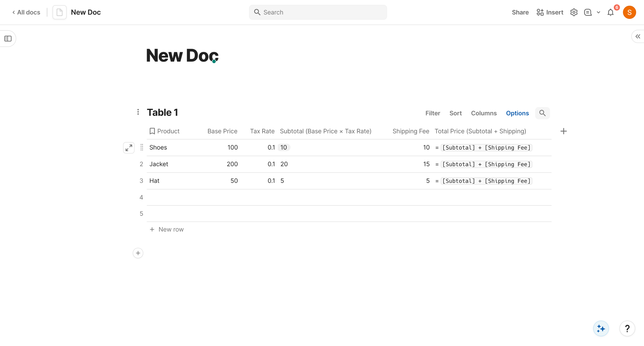The image size is (644, 346).
Task: Click the AI assistant sparkle button
Action: click(601, 328)
